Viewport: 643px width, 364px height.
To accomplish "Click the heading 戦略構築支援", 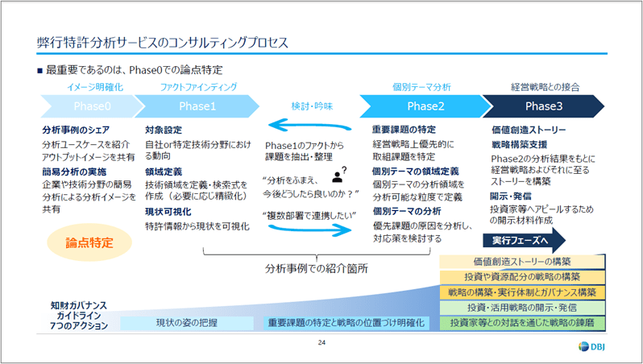I will [x=519, y=144].
